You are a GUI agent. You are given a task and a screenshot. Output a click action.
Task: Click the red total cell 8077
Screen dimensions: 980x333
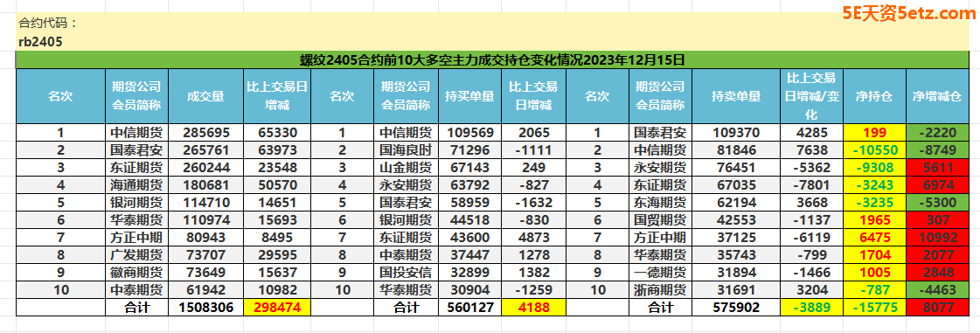[x=936, y=308]
